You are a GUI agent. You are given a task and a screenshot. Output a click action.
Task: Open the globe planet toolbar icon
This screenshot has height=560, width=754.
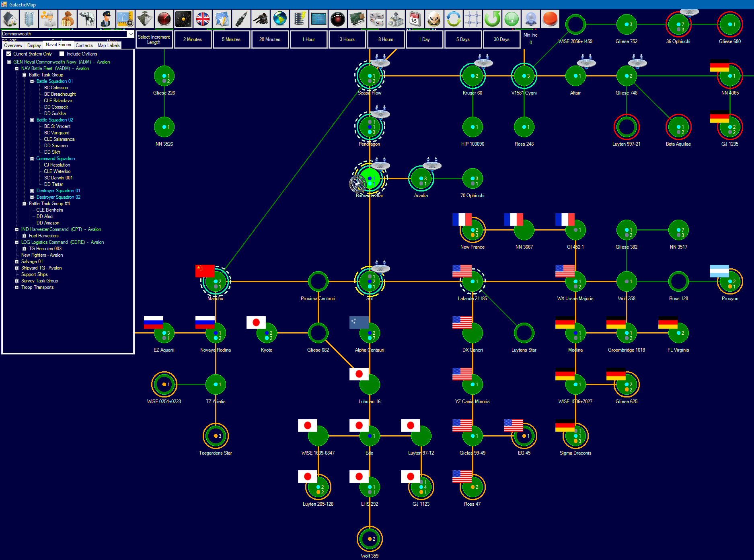tap(280, 19)
